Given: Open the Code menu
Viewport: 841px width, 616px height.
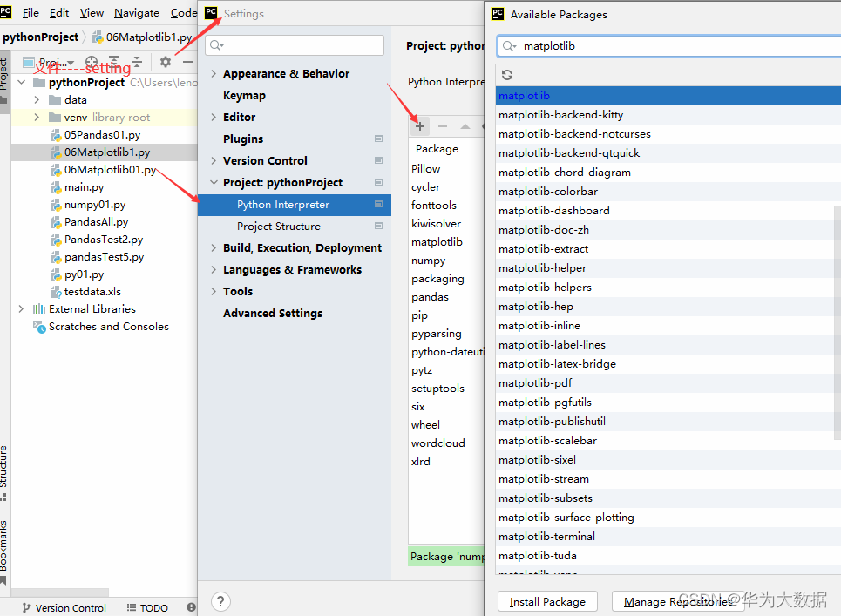Looking at the screenshot, I should [x=183, y=13].
